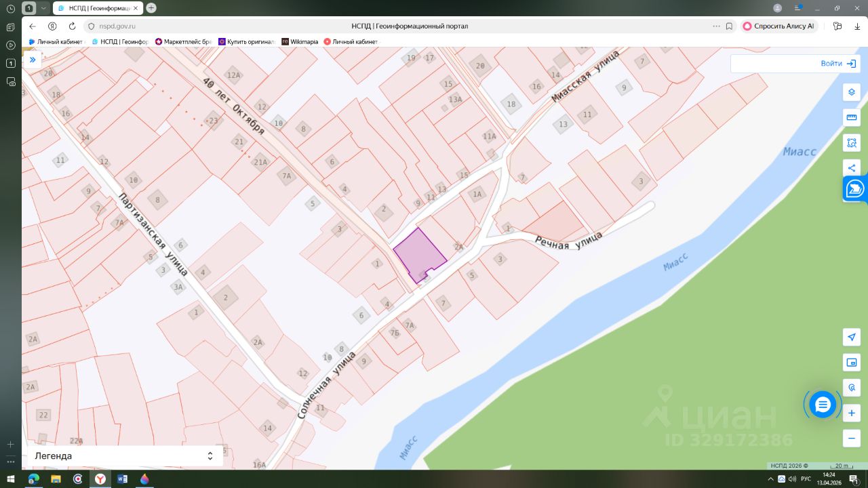The height and width of the screenshot is (488, 868).
Task: Open the picture-in-picture overview map
Action: click(852, 363)
